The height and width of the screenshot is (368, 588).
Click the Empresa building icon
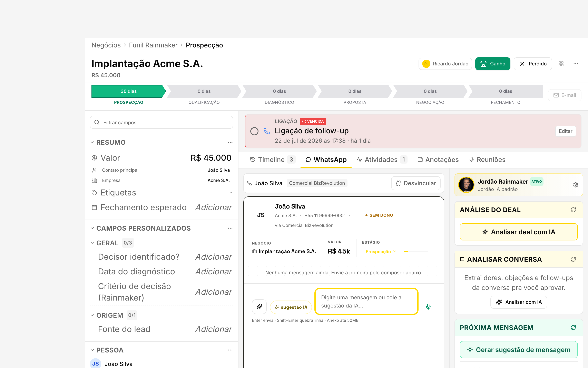(94, 180)
